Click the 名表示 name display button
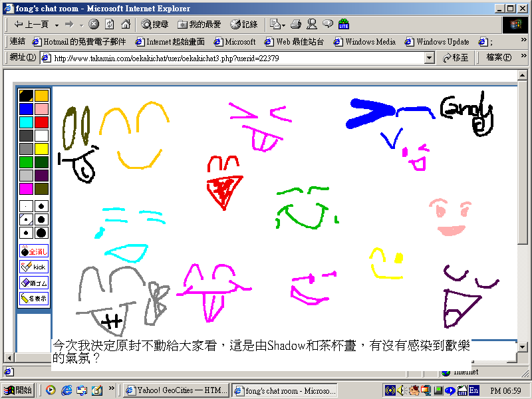Screen dimensions: 532x399 (33, 299)
